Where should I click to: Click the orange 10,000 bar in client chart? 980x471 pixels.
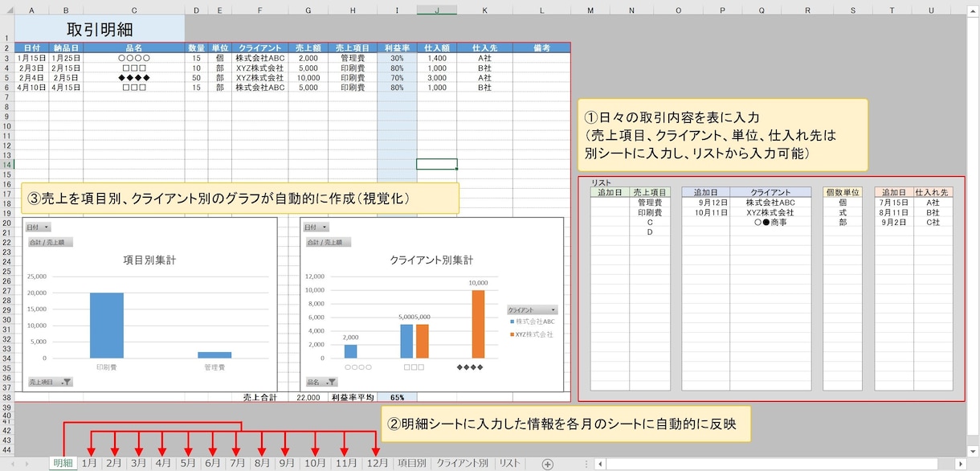click(x=478, y=324)
